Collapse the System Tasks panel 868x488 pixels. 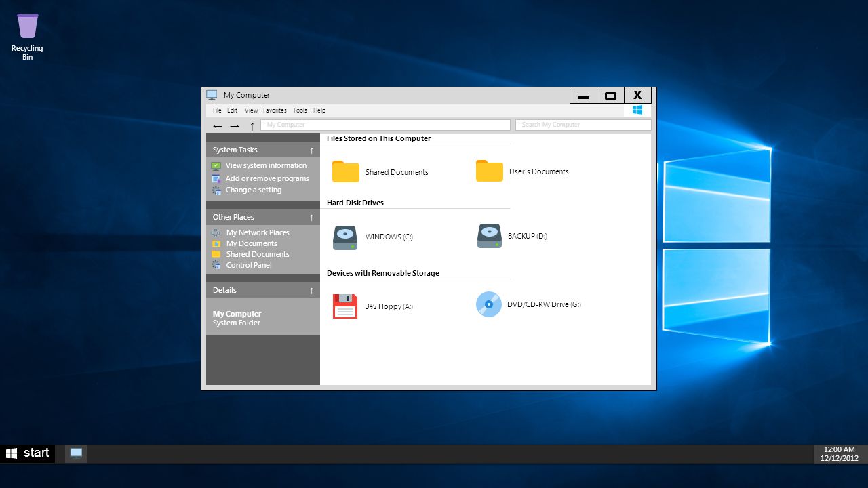(311, 150)
